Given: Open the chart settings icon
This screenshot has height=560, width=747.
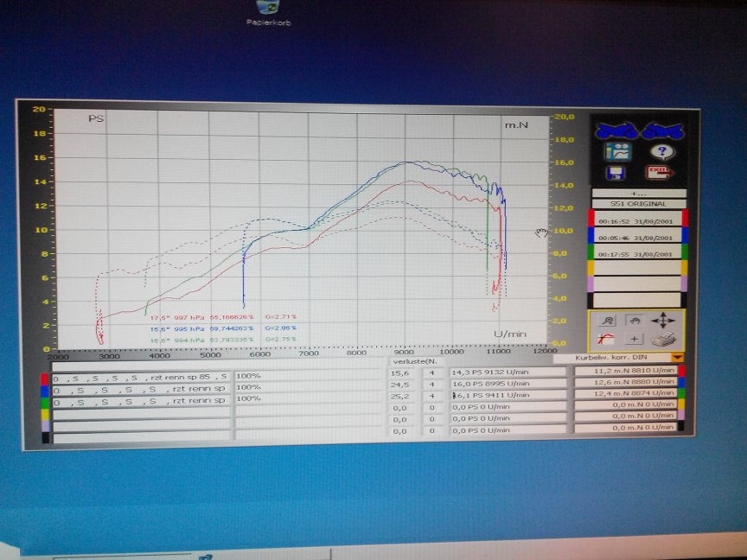Looking at the screenshot, I should tap(618, 151).
